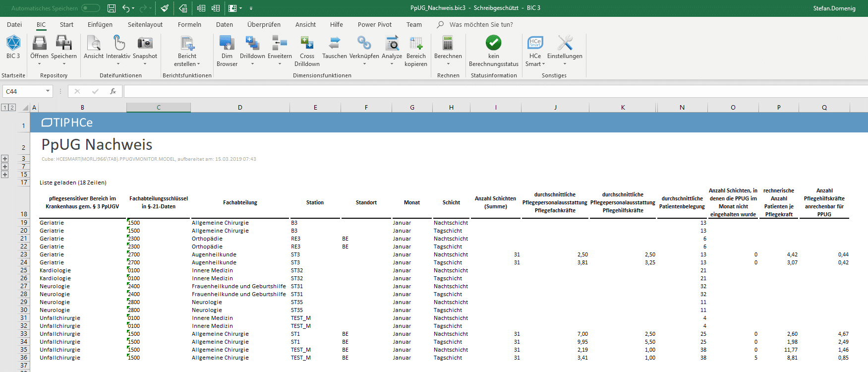
Task: Toggle Automatisches Speichern switch
Action: click(x=91, y=8)
